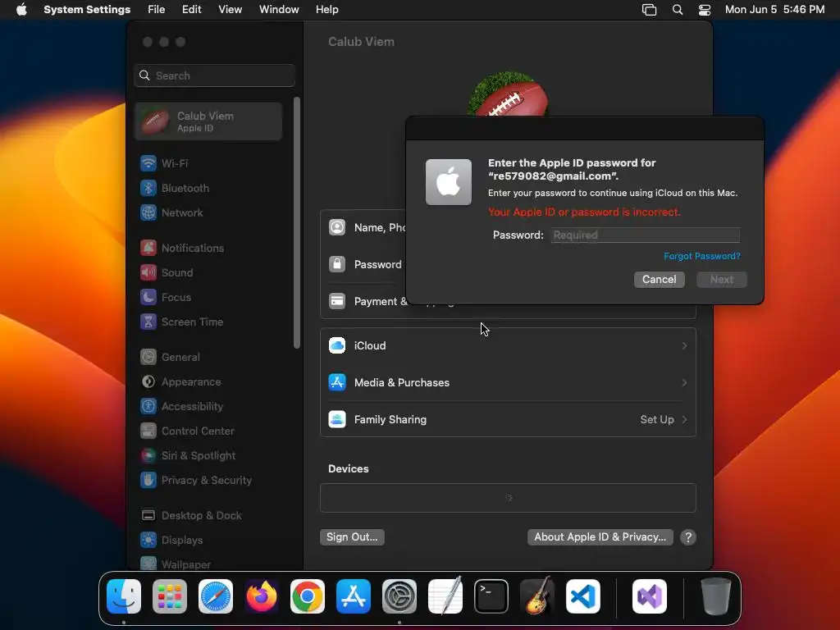Open Payment row card icon

(337, 301)
